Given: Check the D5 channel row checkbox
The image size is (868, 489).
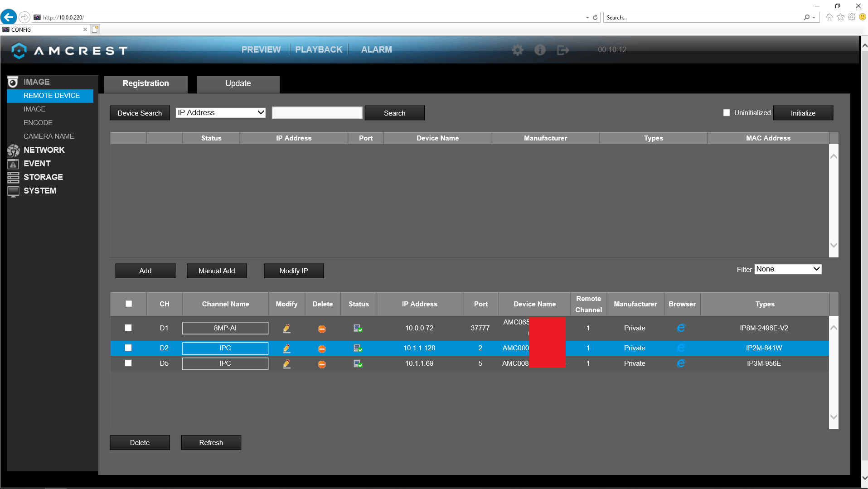Looking at the screenshot, I should pyautogui.click(x=128, y=363).
